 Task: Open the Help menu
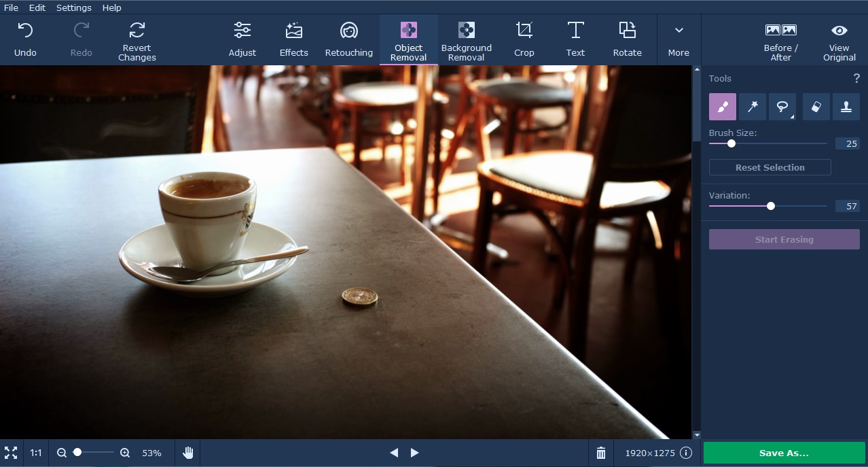[x=112, y=7]
